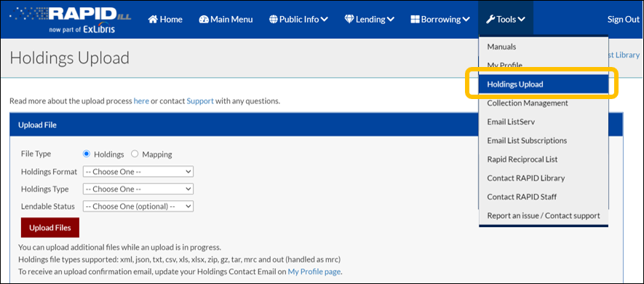Click the Lending diamond icon
Screen dimensions: 644x284
coord(349,20)
